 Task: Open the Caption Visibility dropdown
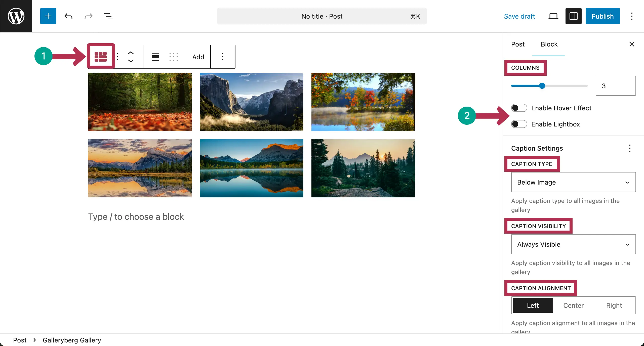573,244
